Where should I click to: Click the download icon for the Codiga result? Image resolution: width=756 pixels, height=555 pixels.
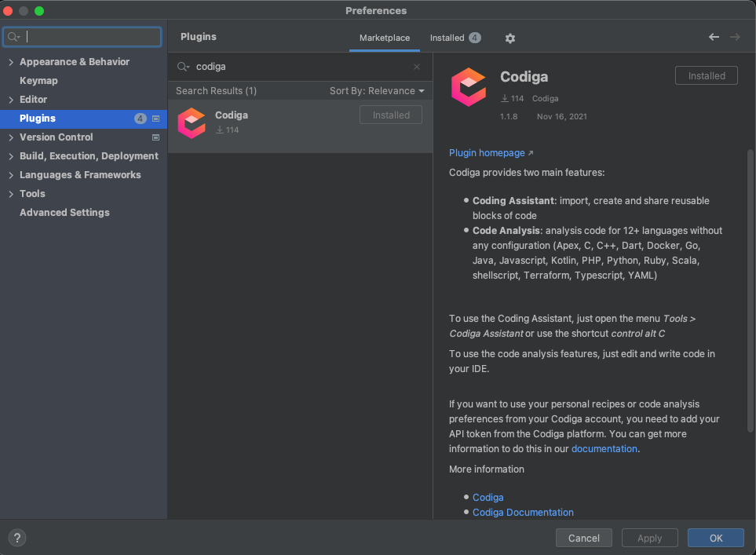point(219,130)
